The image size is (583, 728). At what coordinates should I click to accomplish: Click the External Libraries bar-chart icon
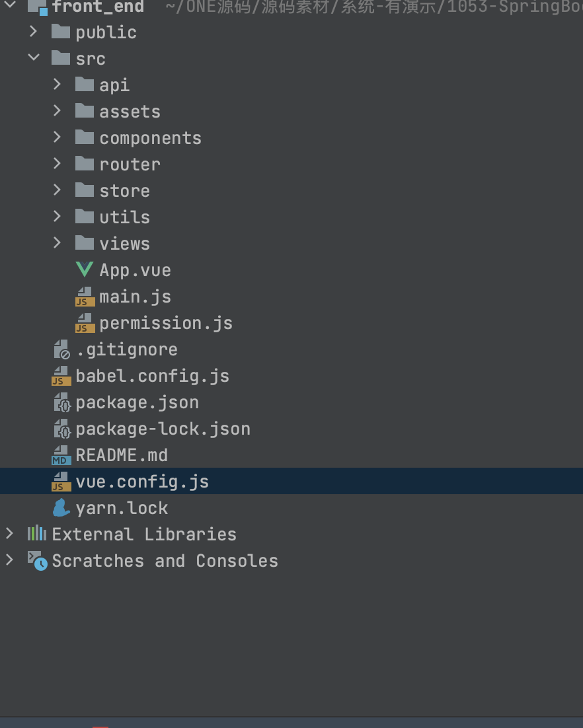pyautogui.click(x=37, y=534)
